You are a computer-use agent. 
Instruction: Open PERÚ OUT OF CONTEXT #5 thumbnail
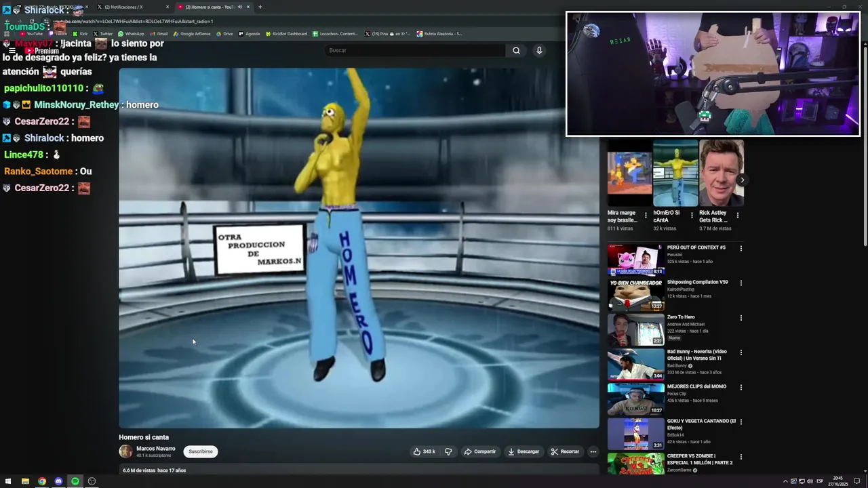click(x=636, y=260)
